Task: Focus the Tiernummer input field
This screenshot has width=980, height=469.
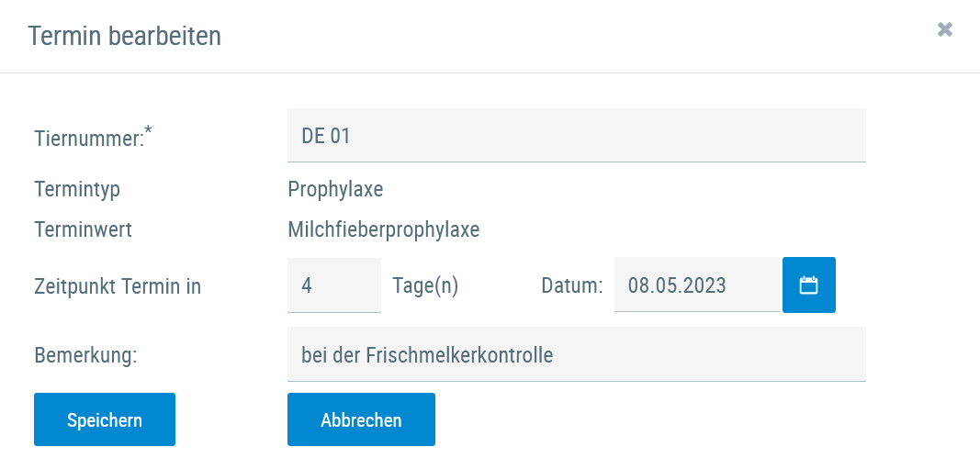Action: tap(576, 136)
